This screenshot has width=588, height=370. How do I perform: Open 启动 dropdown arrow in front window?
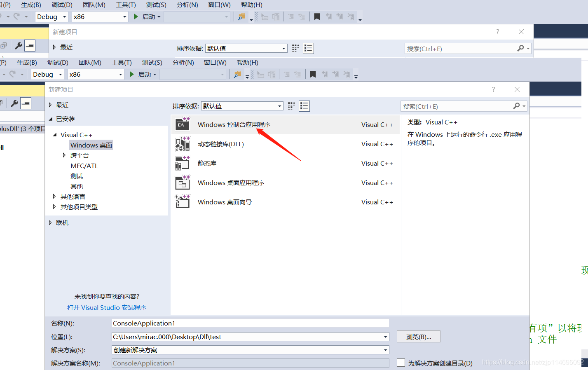pyautogui.click(x=155, y=75)
